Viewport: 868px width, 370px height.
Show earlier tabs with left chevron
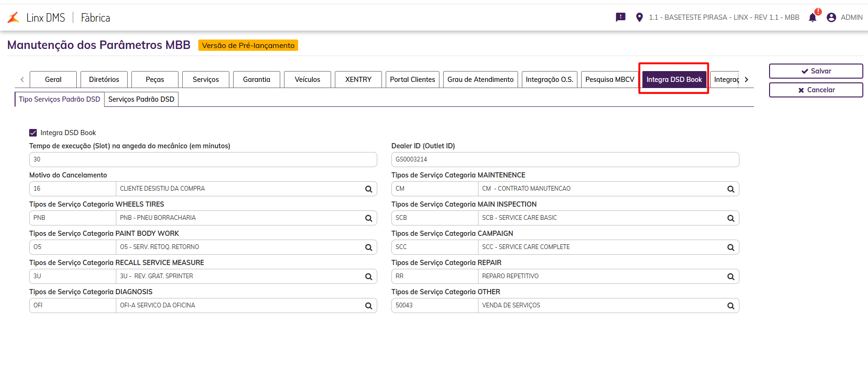22,80
